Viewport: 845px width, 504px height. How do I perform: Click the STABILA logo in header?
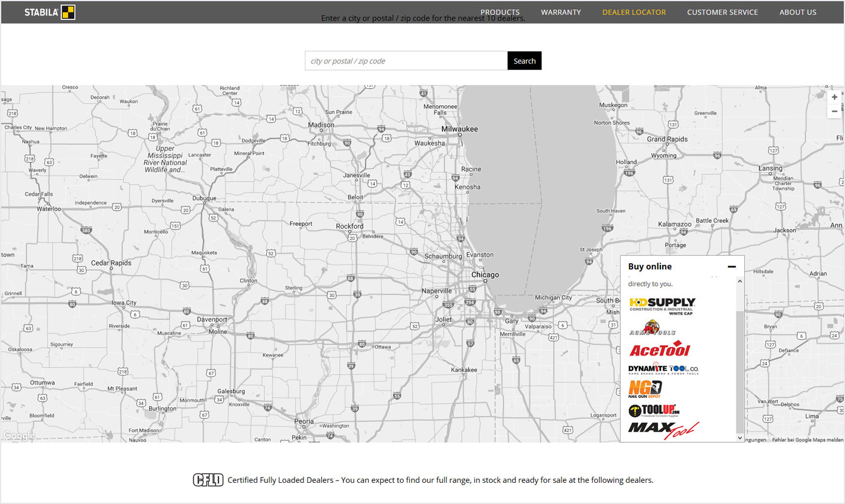pos(49,12)
